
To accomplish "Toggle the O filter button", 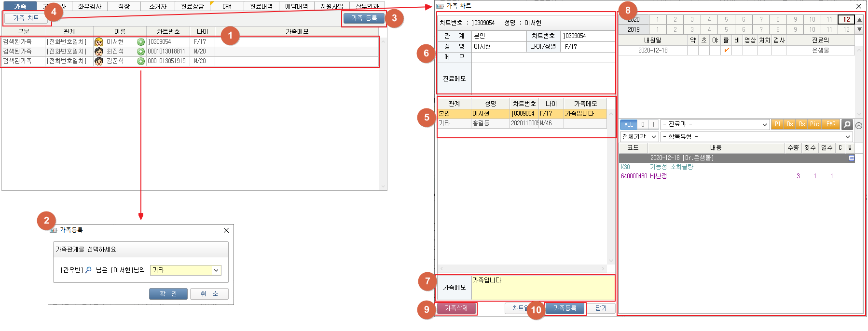I will tap(643, 124).
